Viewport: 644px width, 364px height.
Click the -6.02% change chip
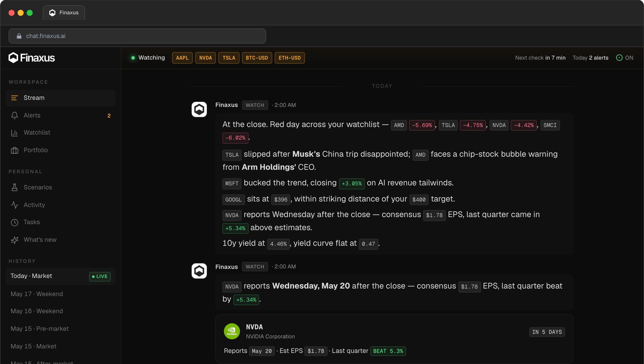(235, 138)
